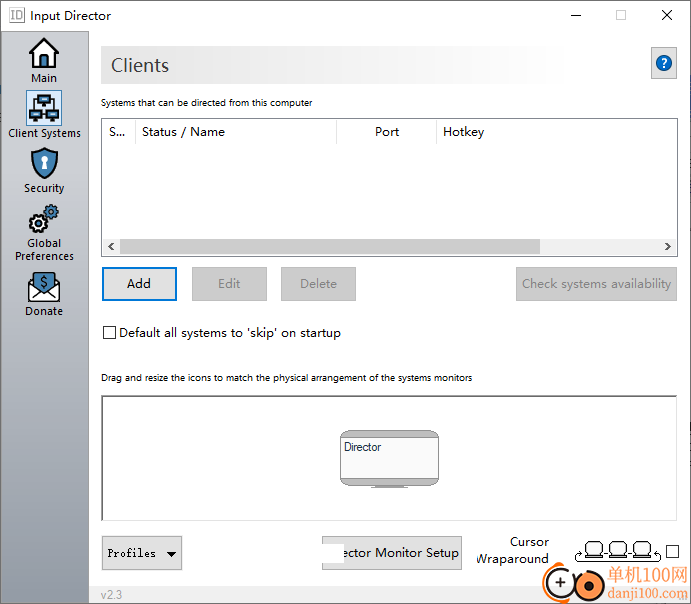Screen dimensions: 691x604
Task: Enable the Cursor Wraparound checkbox
Action: [672, 551]
